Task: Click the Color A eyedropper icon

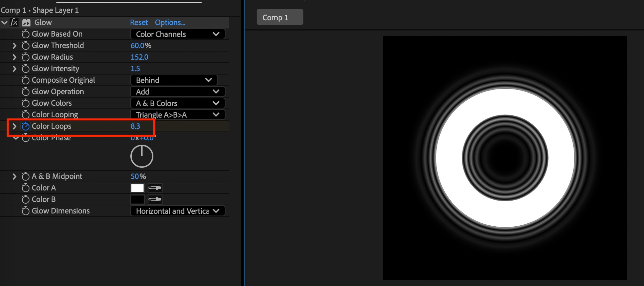Action: click(155, 188)
